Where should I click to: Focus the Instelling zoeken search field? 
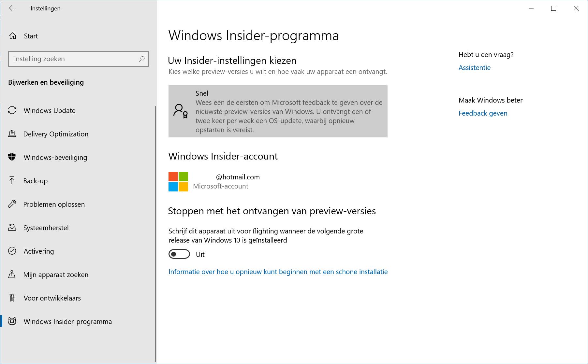79,59
